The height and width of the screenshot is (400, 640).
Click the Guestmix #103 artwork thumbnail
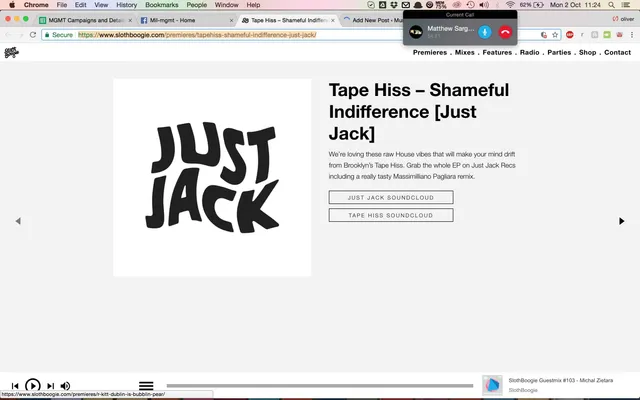coord(492,385)
